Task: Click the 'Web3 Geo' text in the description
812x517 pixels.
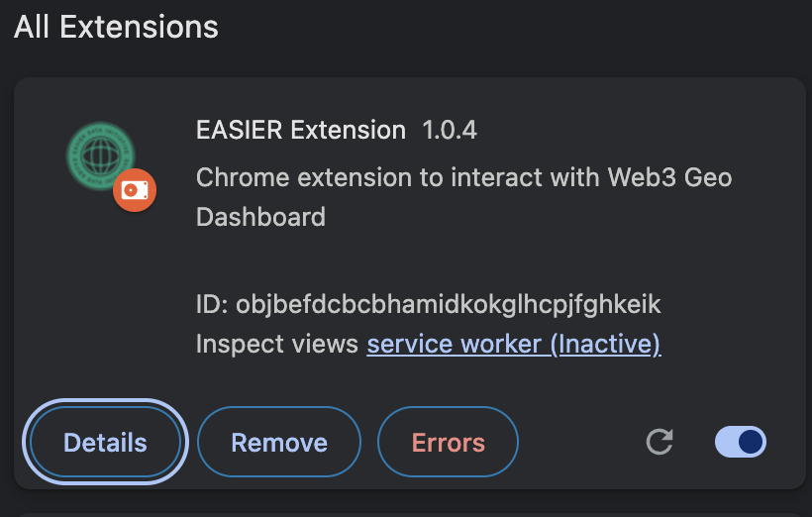Action: pos(669,177)
